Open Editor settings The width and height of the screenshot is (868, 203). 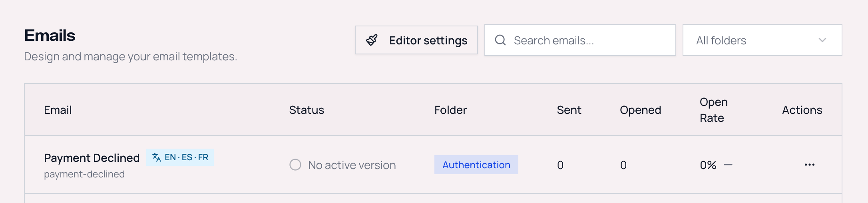coord(416,40)
